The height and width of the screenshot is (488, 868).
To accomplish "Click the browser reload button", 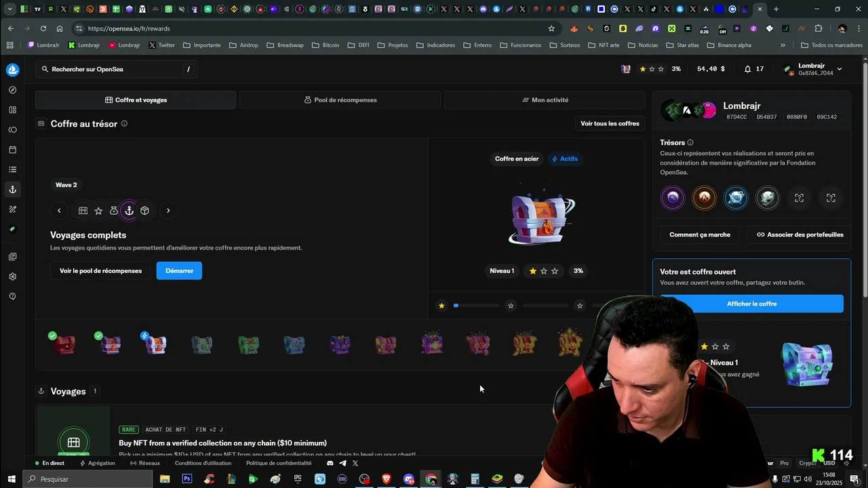I will [x=43, y=28].
